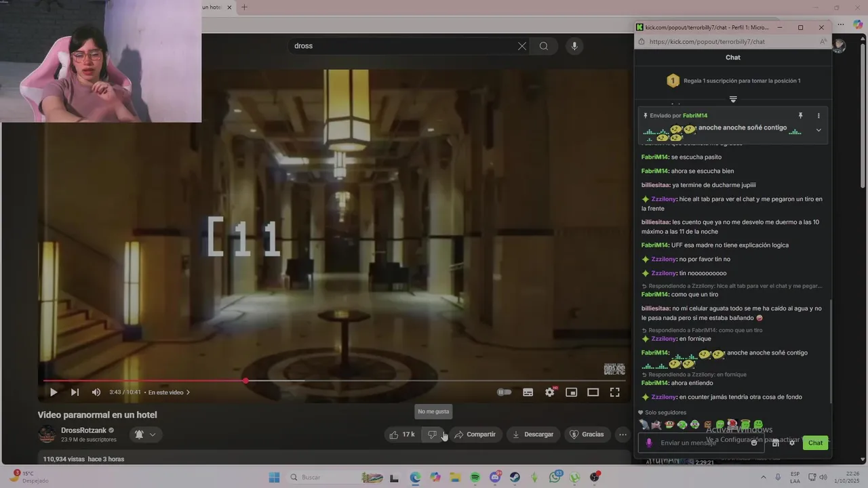This screenshot has height=488, width=868.
Task: Skip to the next video
Action: pyautogui.click(x=75, y=392)
